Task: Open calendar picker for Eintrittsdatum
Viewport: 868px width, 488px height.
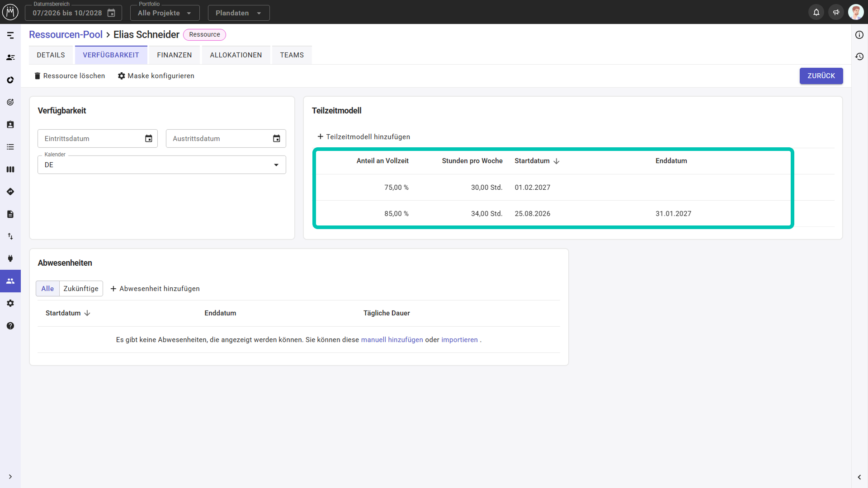Action: pos(149,139)
